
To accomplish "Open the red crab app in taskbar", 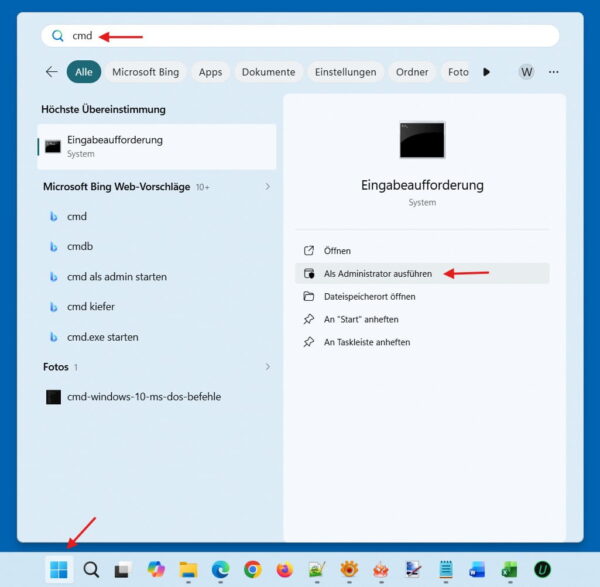I will (x=381, y=569).
